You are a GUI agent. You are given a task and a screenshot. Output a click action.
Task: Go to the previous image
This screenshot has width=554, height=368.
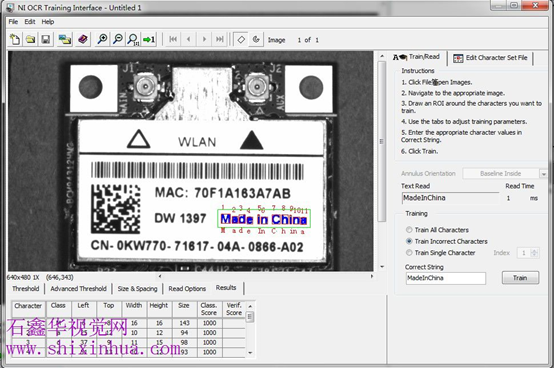(188, 39)
